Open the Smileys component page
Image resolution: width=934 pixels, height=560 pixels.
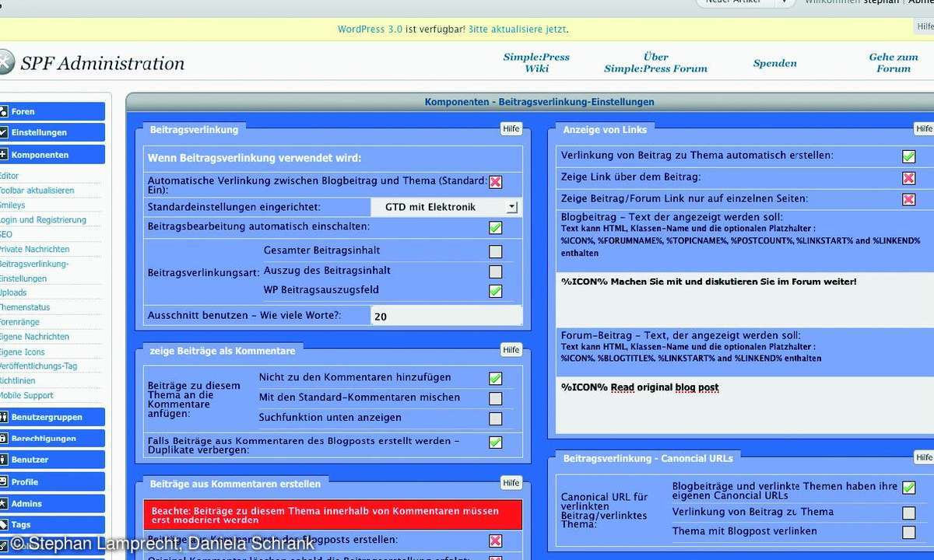pos(12,205)
